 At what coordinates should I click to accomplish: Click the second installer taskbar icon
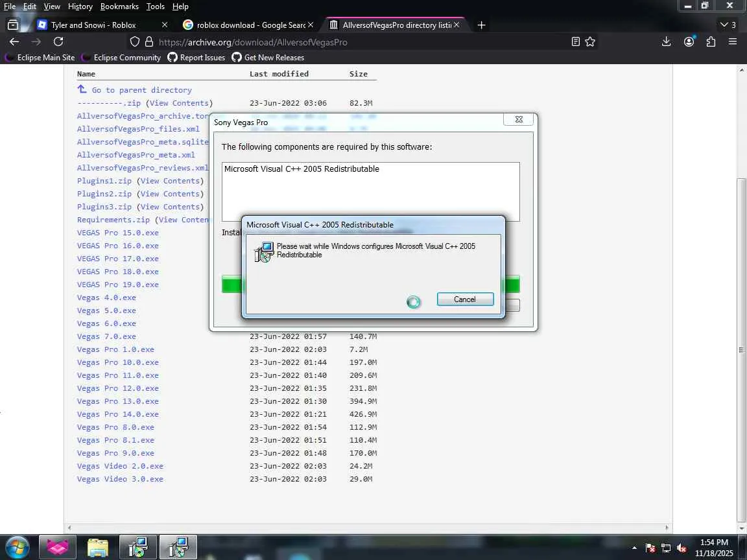pyautogui.click(x=178, y=547)
